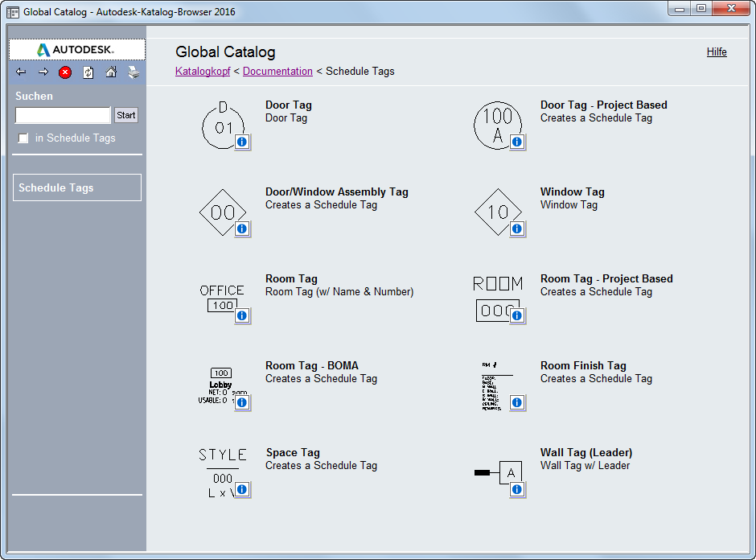Viewport: 756px width, 560px height.
Task: Click the Start search button
Action: 125,115
